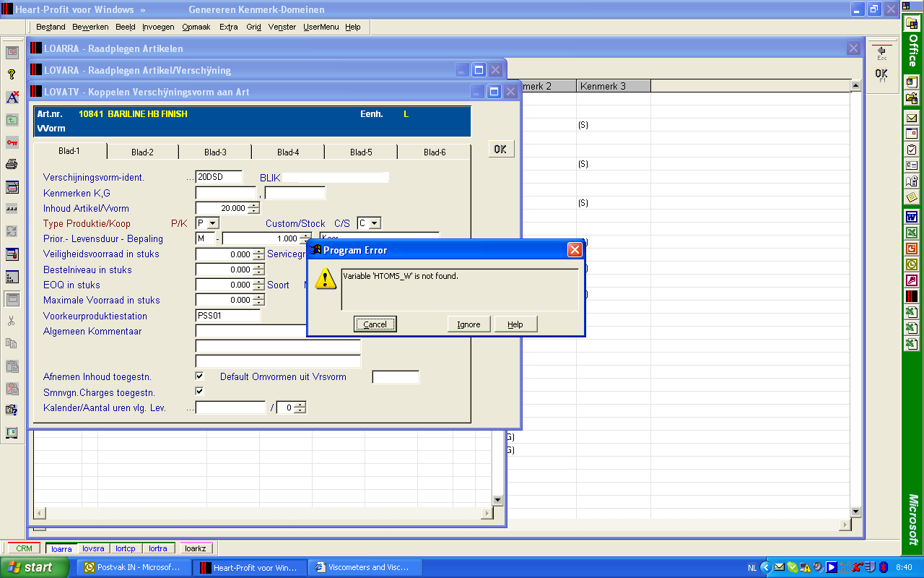Toggle Afnemen Inhoud toegestn. checkbox
This screenshot has height=578, width=924.
[200, 376]
